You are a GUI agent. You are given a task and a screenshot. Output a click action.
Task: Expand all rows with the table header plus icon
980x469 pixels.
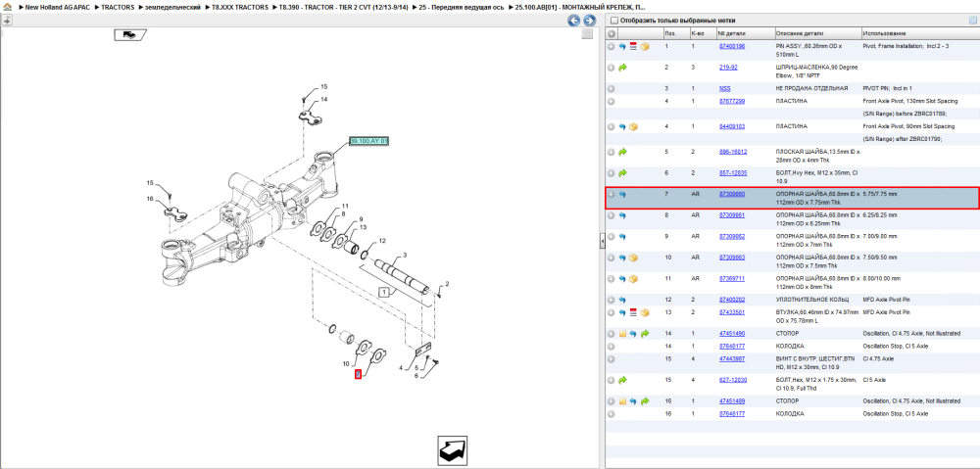click(x=612, y=33)
